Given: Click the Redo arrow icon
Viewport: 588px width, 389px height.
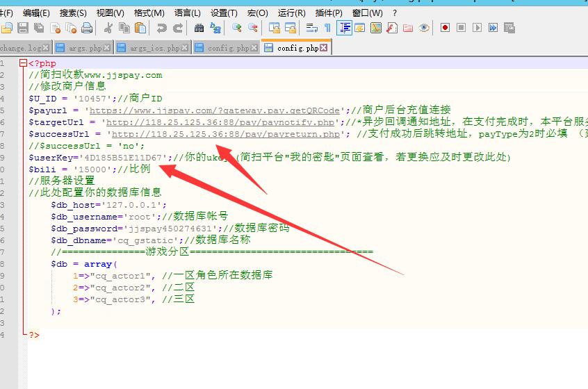Looking at the screenshot, I should (178, 28).
